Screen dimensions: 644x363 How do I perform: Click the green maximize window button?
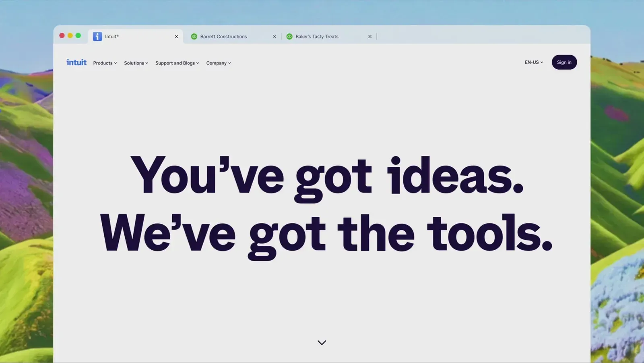(78, 35)
